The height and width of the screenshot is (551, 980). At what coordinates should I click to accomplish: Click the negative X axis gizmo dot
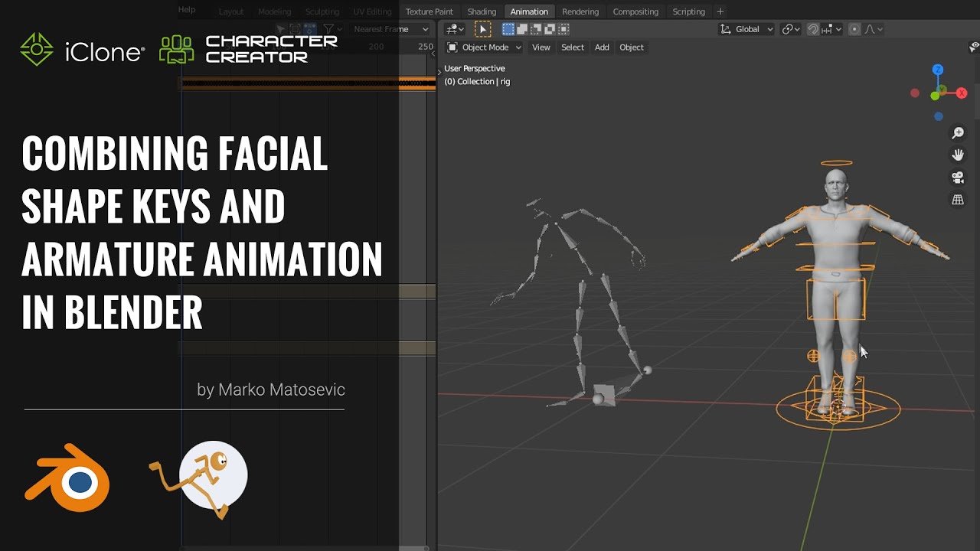(x=915, y=93)
